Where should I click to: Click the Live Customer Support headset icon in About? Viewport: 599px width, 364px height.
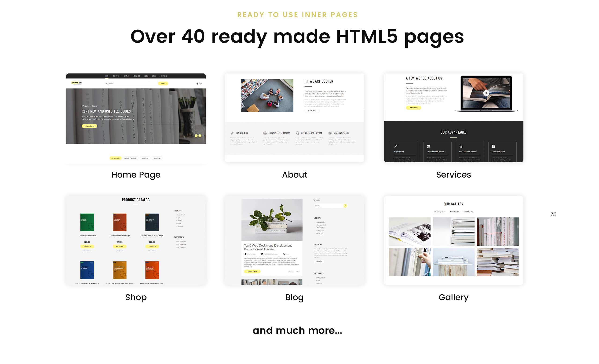coord(297,133)
